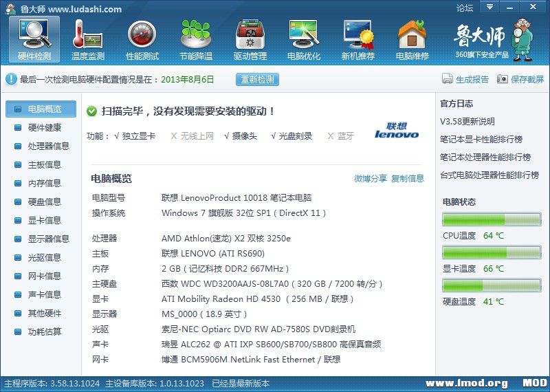Open the 电脑维修 house icon
The width and height of the screenshot is (550, 392).
pos(412,39)
